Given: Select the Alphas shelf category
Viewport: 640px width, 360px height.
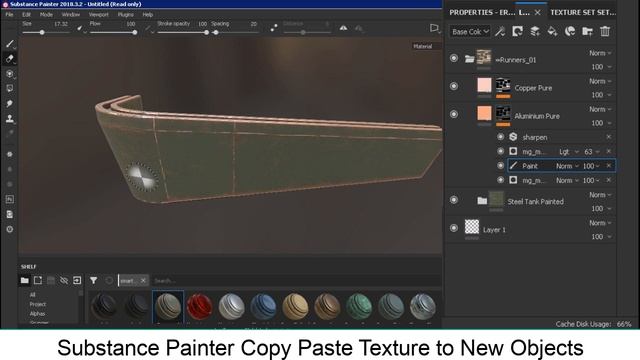Looking at the screenshot, I should (37, 313).
